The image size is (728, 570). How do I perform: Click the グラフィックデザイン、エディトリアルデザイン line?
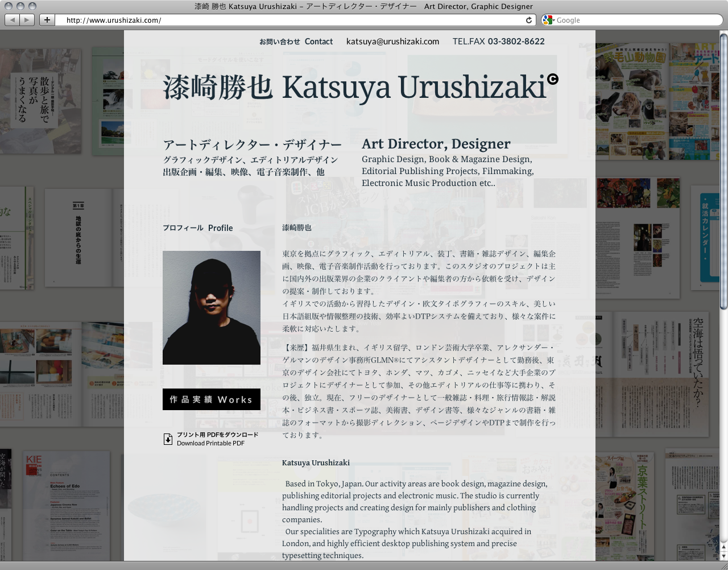click(x=251, y=160)
